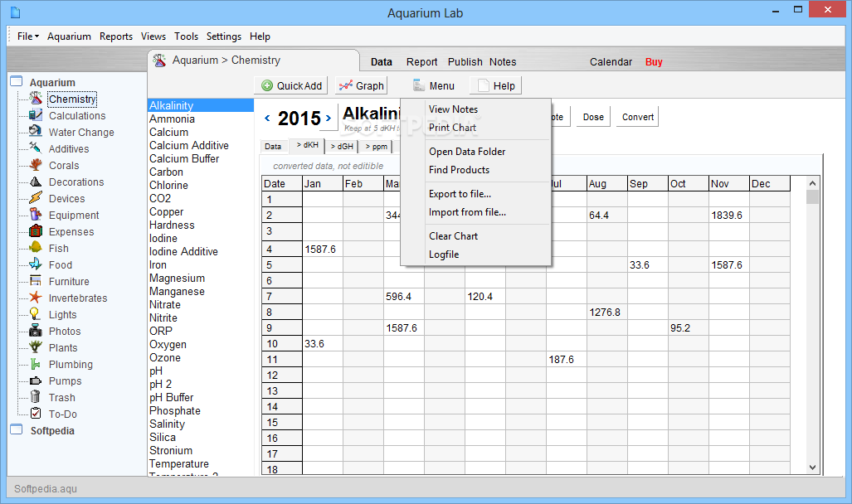
Task: Go to next year arrow after 2015
Action: click(329, 118)
